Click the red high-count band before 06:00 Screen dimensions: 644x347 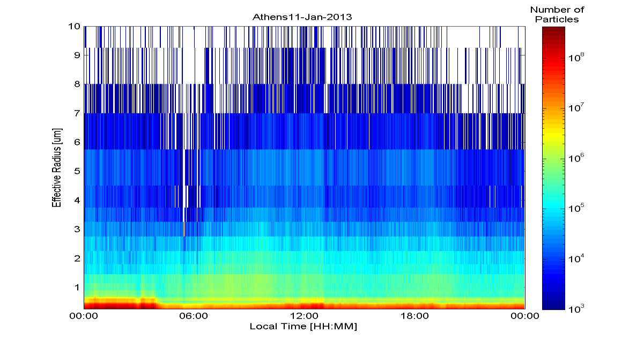pyautogui.click(x=121, y=304)
